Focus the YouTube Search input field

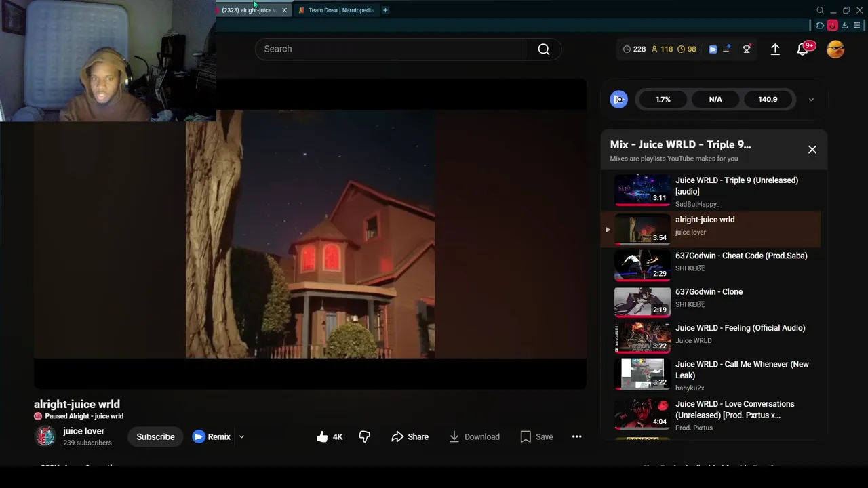[x=391, y=49]
